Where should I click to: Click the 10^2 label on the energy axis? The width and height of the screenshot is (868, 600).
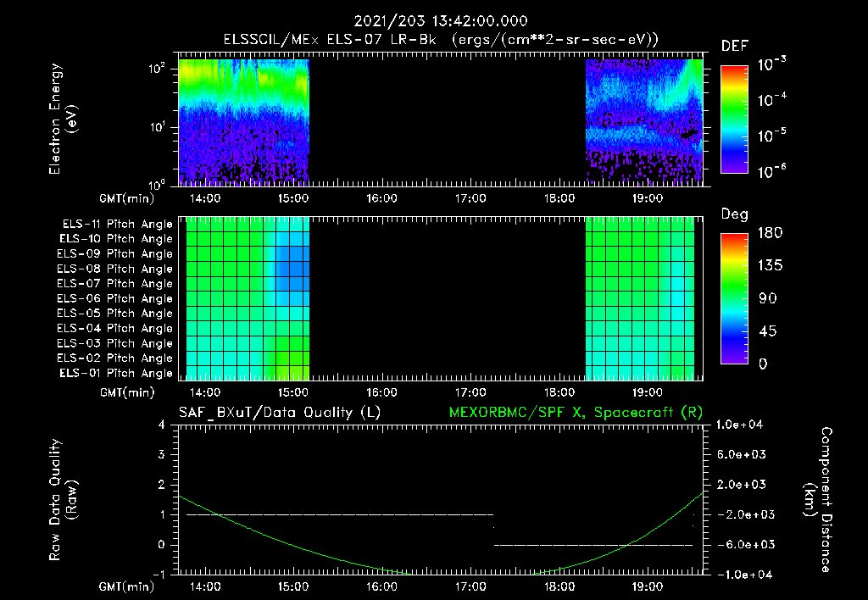click(157, 69)
